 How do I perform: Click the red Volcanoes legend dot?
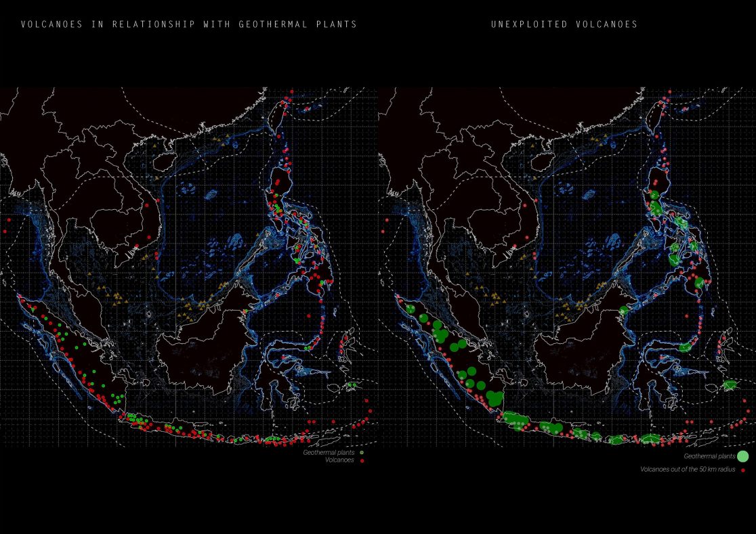point(362,460)
